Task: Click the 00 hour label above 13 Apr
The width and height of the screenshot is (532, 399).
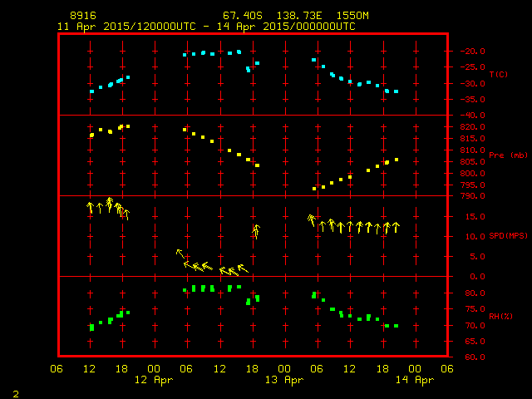Action: point(284,369)
